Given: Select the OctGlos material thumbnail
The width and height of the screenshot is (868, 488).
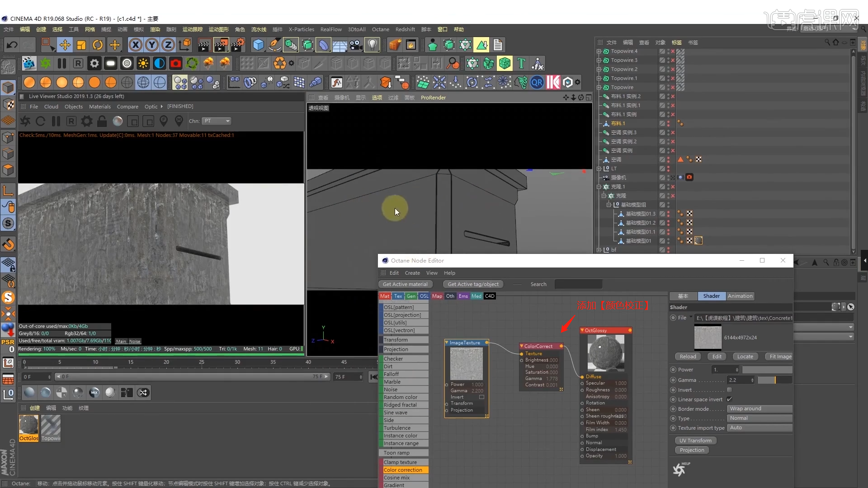Looking at the screenshot, I should [x=28, y=428].
